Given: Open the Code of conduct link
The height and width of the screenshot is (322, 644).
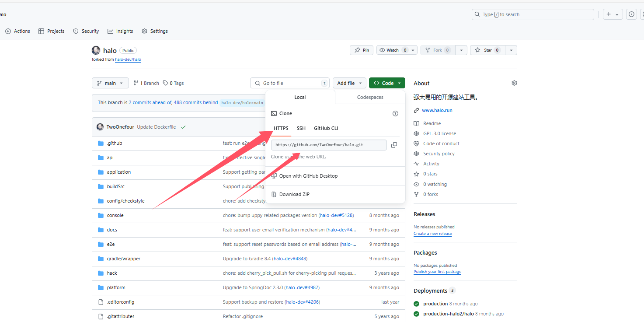Looking at the screenshot, I should tap(441, 143).
